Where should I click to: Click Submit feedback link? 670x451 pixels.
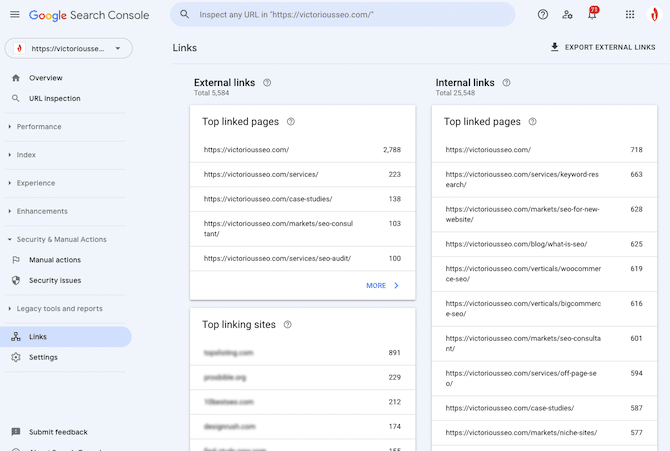pyautogui.click(x=58, y=432)
